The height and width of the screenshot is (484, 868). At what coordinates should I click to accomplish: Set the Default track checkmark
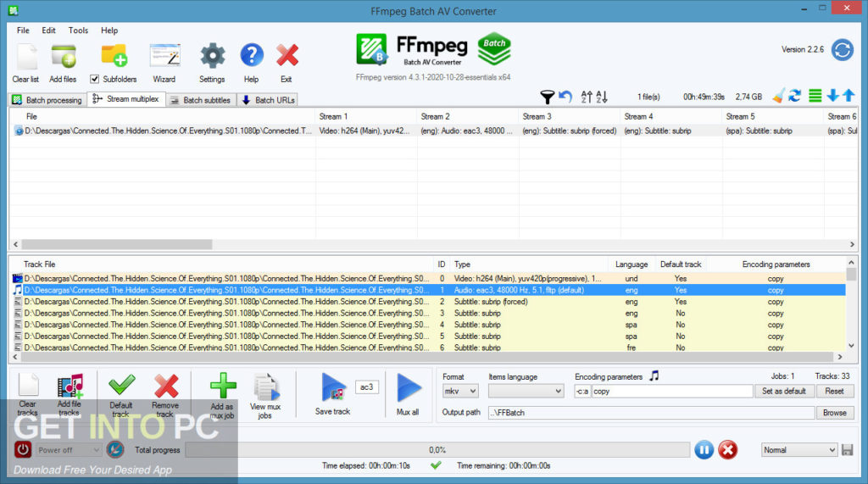(x=121, y=386)
